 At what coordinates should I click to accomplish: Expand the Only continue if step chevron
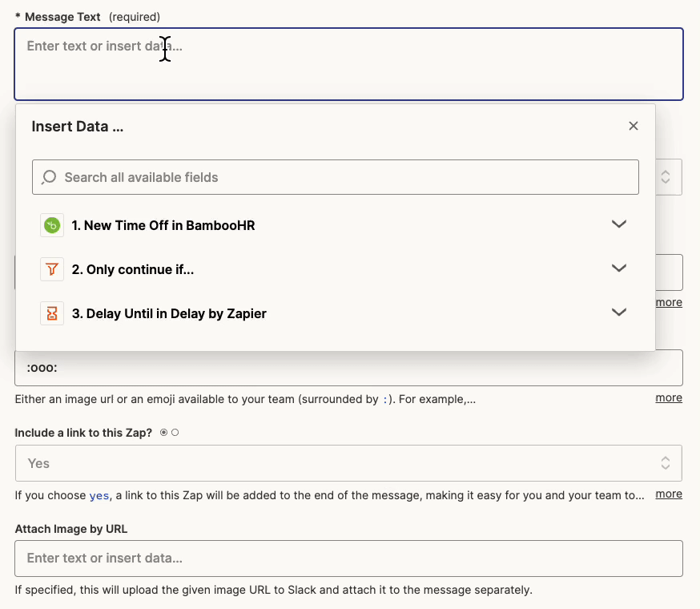[x=618, y=268]
